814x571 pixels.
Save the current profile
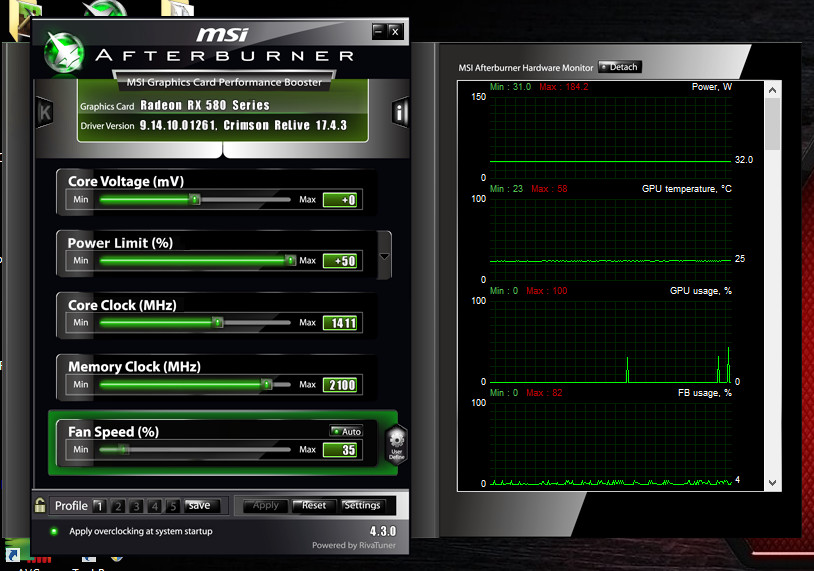(x=199, y=505)
